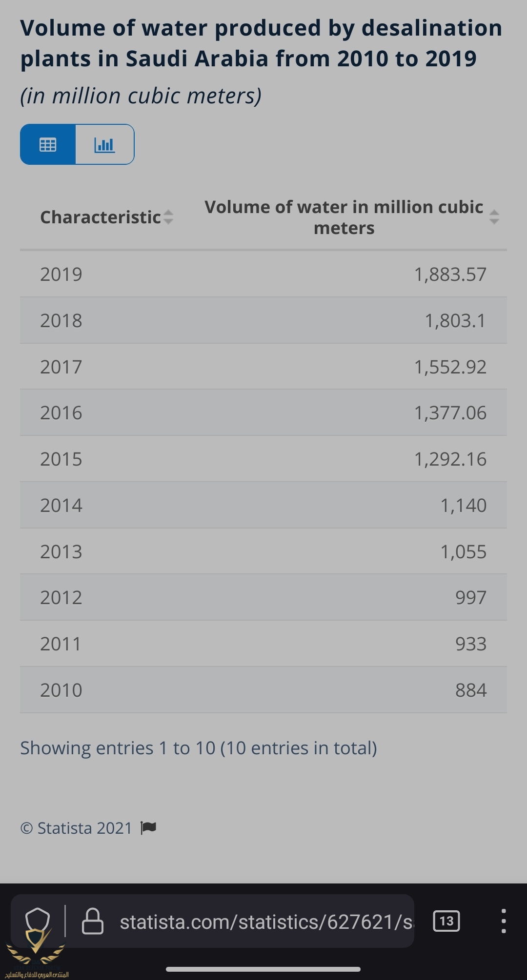Open browser tracking protection shield icon
The height and width of the screenshot is (980, 527).
coord(38,921)
